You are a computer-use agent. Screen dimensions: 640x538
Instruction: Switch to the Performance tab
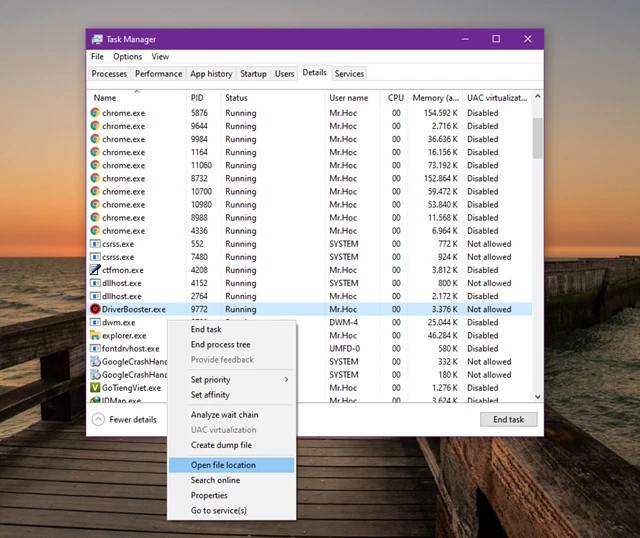(158, 74)
